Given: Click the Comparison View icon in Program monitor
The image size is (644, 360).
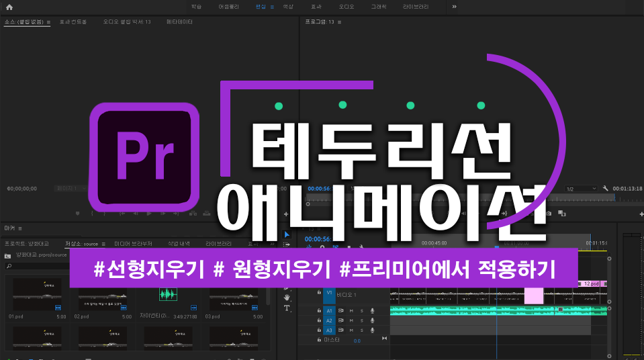Looking at the screenshot, I should click(x=562, y=214).
